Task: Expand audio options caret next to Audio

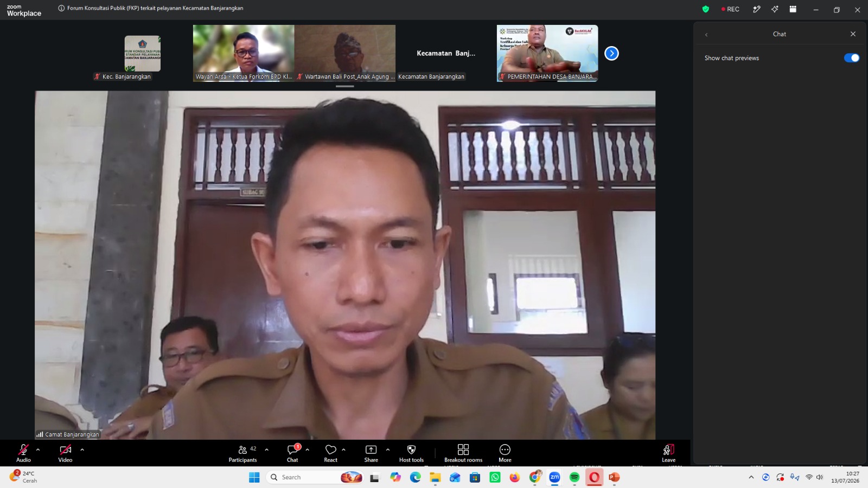Action: click(38, 450)
